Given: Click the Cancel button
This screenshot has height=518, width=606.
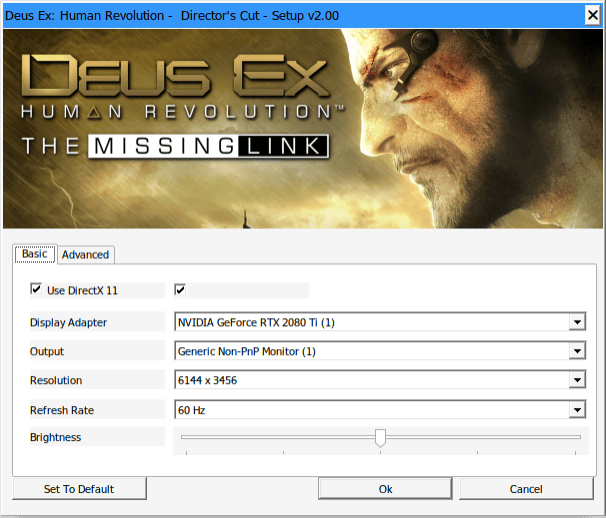Looking at the screenshot, I should pyautogui.click(x=525, y=489).
